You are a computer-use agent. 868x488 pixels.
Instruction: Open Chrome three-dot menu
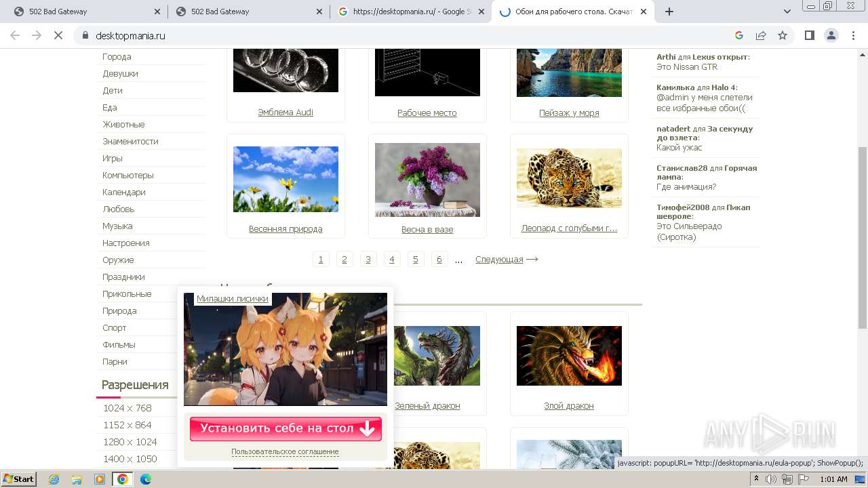(852, 35)
